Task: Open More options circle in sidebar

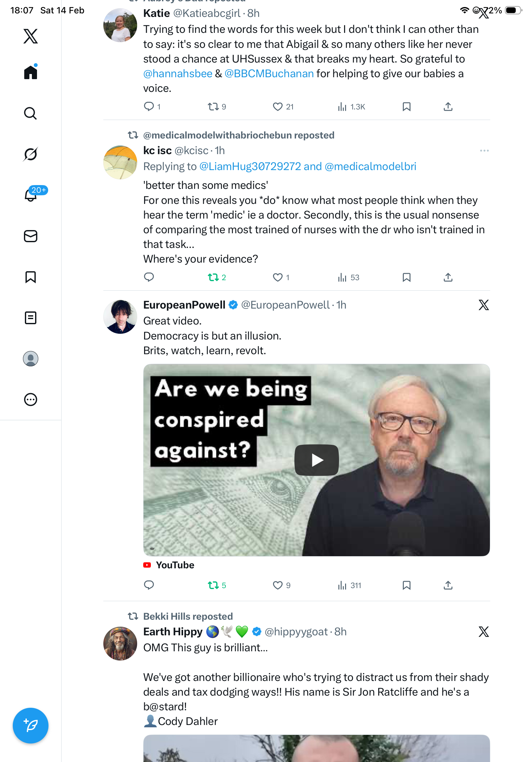Action: pyautogui.click(x=31, y=400)
